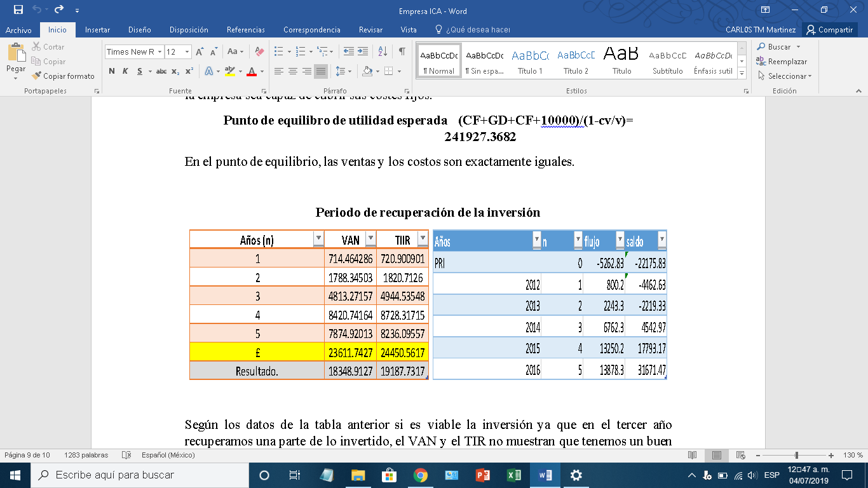The height and width of the screenshot is (488, 868).
Task: Click Reemplazar button
Action: 782,62
